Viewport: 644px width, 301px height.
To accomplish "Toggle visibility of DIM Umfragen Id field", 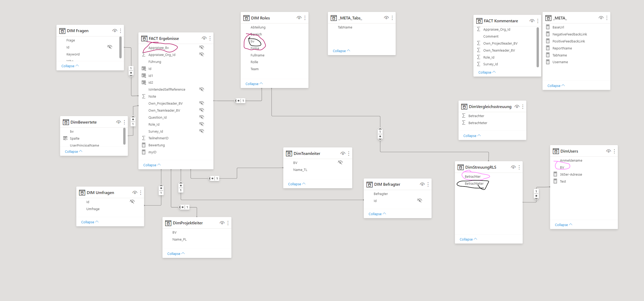I will 132,202.
